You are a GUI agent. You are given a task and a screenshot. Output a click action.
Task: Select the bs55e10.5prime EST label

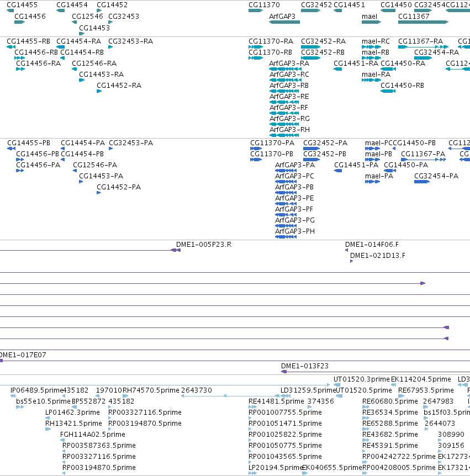click(43, 401)
